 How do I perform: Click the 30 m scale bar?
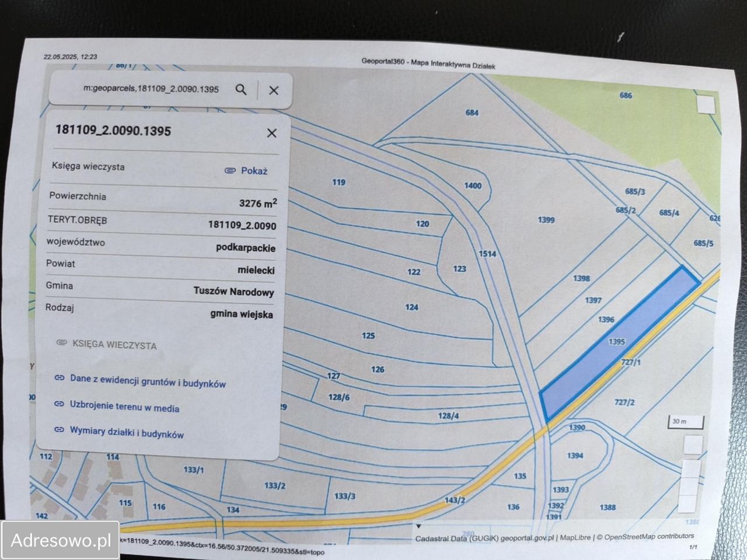click(x=686, y=422)
